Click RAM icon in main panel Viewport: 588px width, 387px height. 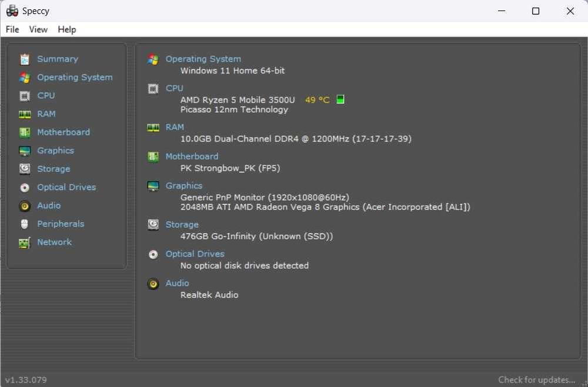[153, 128]
